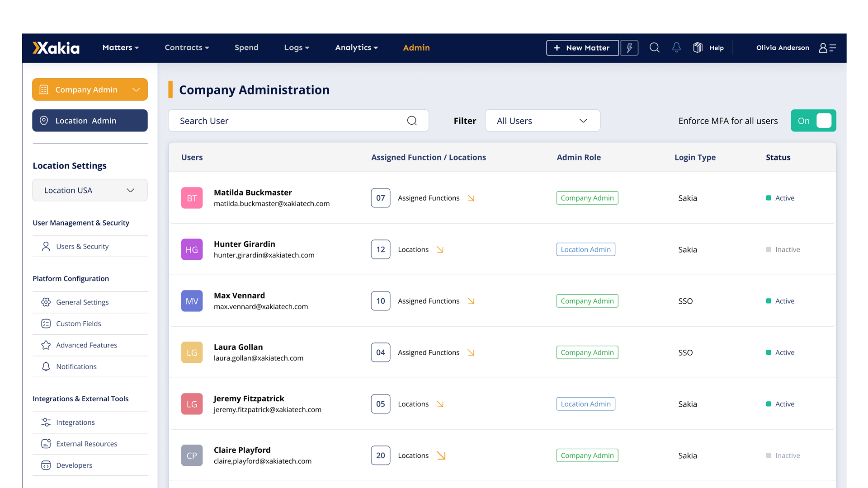Click the External Resources icon
868x488 pixels.
[46, 444]
